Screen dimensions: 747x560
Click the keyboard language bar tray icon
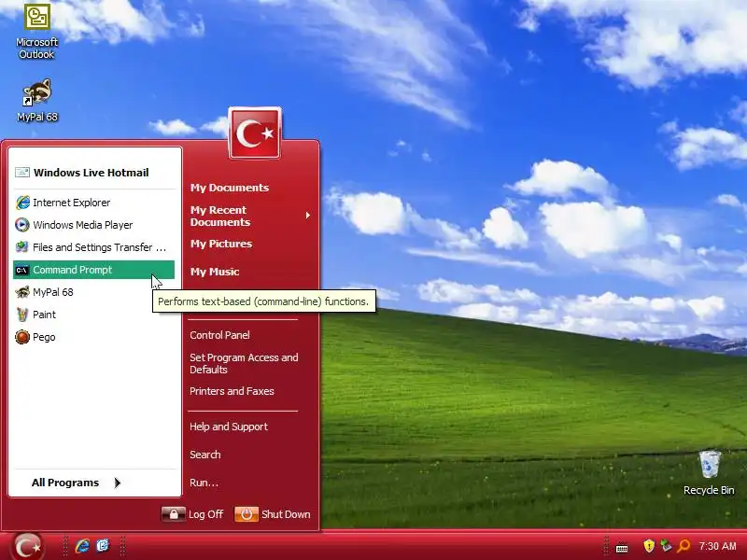(x=622, y=547)
